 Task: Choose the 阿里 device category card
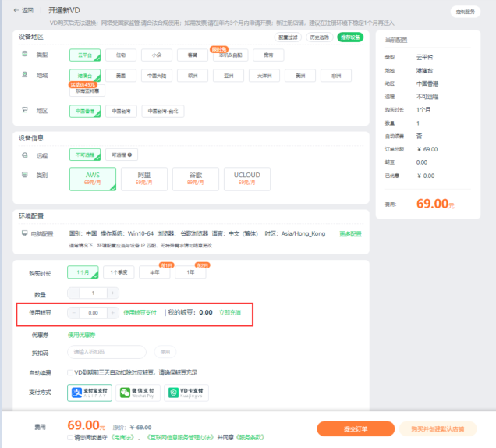pyautogui.click(x=143, y=179)
